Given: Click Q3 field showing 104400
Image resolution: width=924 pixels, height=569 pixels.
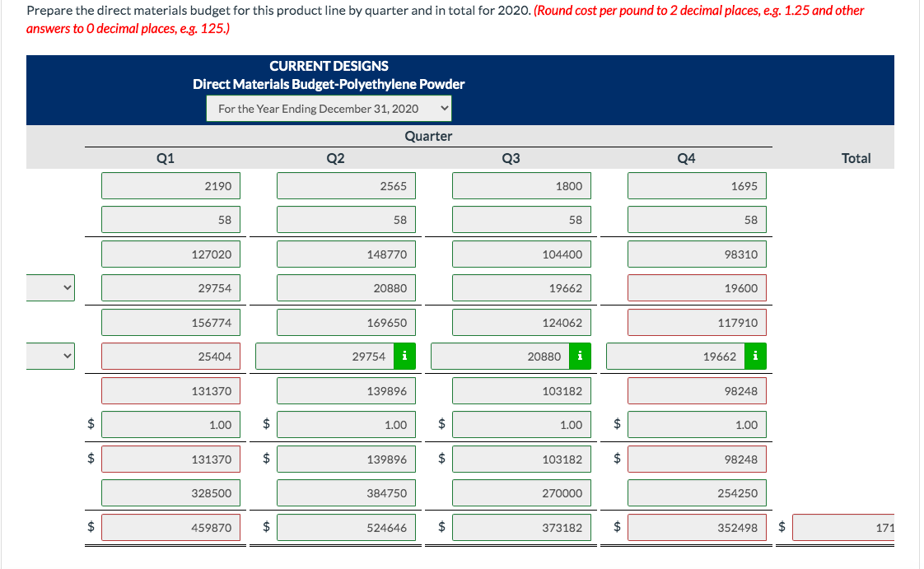Looking at the screenshot, I should click(x=521, y=254).
